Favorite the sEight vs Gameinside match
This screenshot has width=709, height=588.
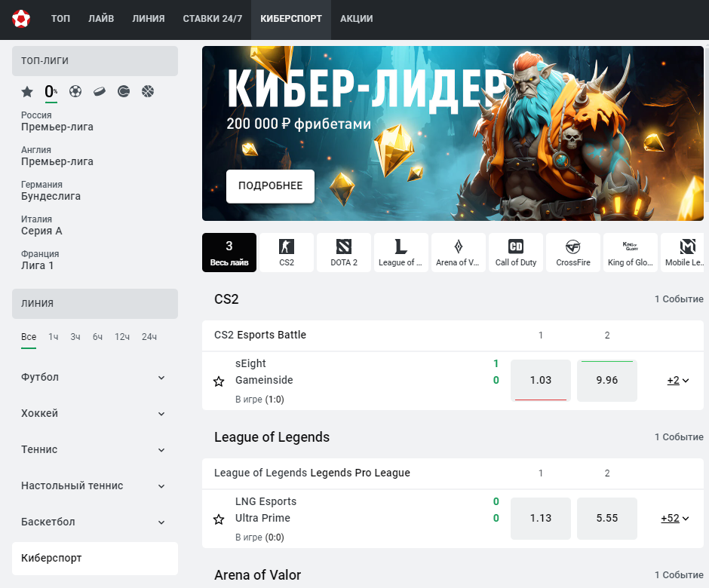click(219, 381)
